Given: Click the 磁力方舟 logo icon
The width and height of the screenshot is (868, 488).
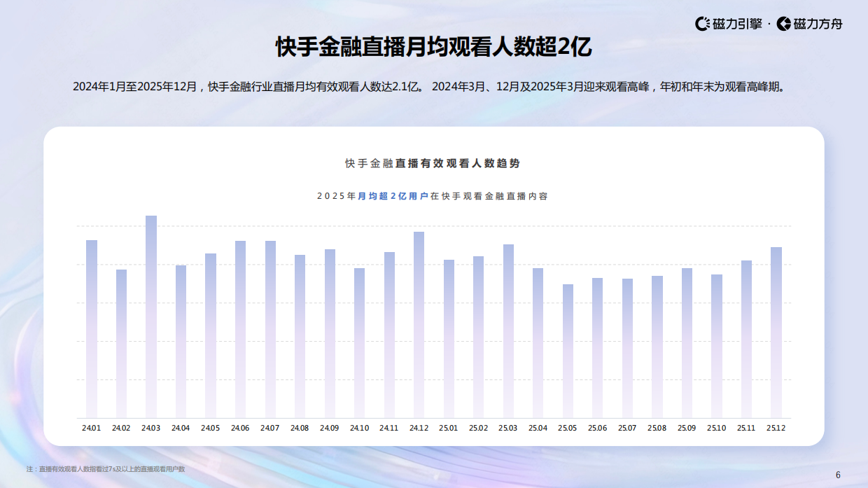Looking at the screenshot, I should click(783, 23).
